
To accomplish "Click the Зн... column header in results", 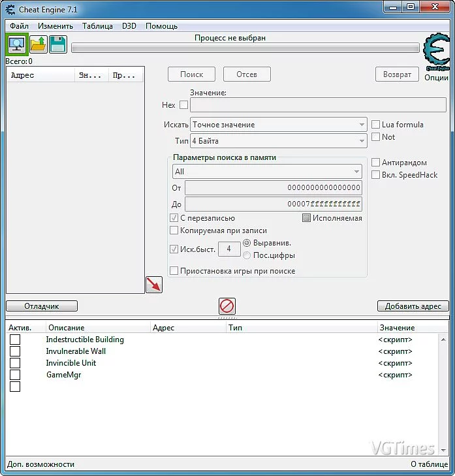I will (x=91, y=75).
